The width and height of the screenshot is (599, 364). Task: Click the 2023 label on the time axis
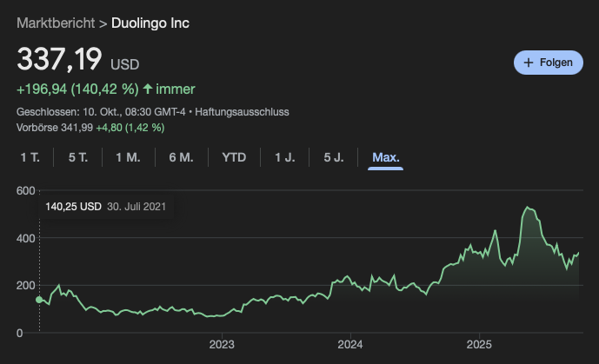(x=222, y=344)
